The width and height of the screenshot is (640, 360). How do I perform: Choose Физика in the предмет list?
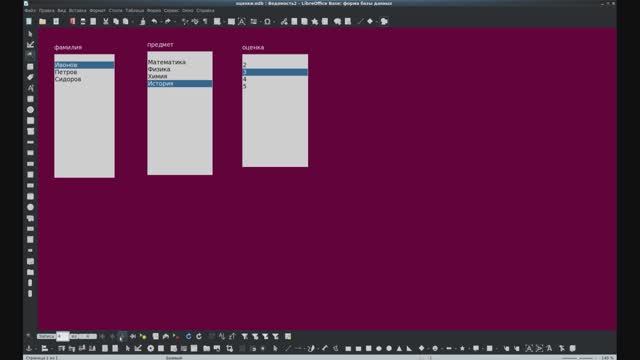coord(180,69)
